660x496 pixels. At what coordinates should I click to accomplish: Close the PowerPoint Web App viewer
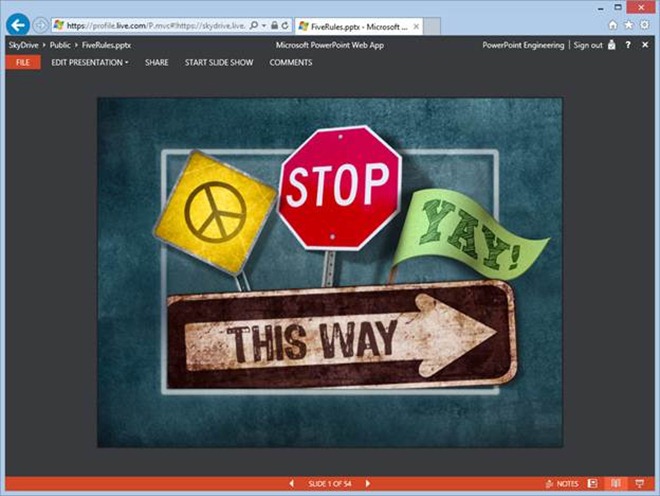point(645,45)
